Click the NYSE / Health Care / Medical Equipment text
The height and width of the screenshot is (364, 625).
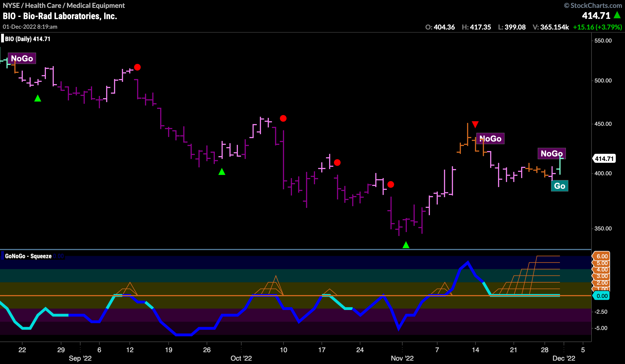[64, 5]
